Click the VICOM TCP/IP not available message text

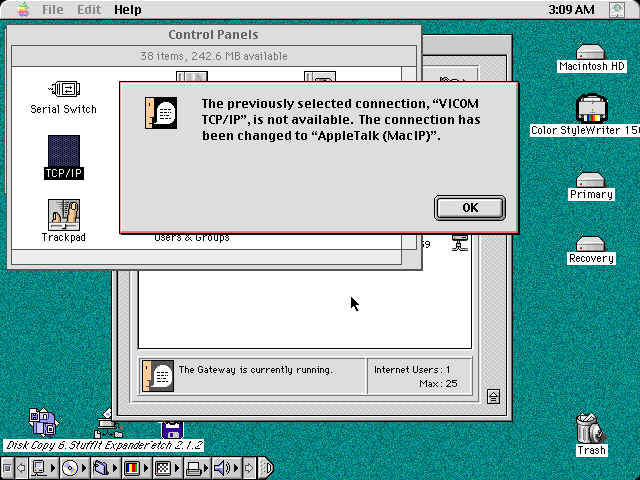[341, 120]
